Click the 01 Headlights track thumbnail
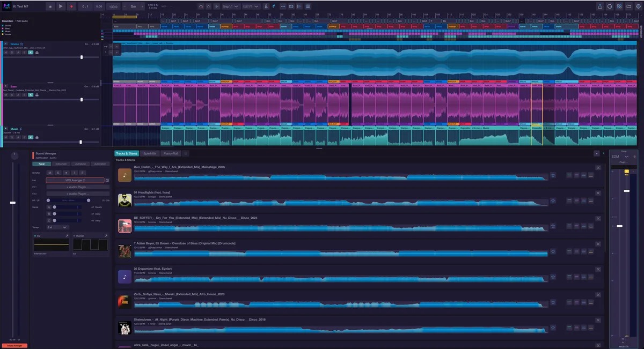This screenshot has height=349, width=644. tap(125, 200)
